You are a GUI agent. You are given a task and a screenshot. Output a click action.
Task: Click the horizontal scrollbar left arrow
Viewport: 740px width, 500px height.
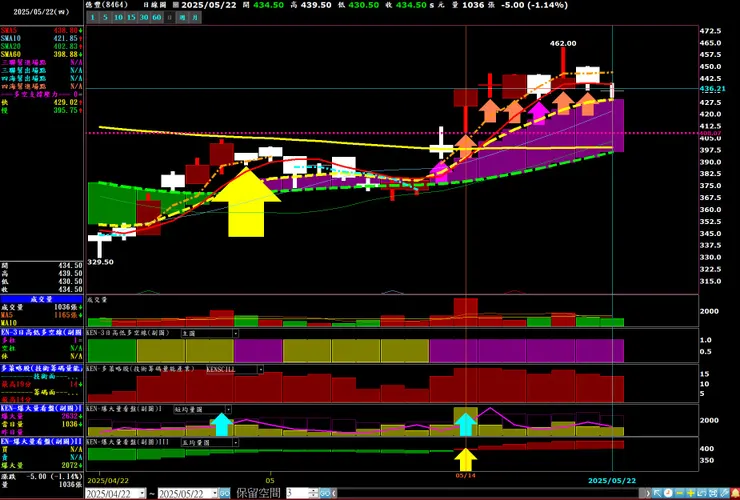334,493
